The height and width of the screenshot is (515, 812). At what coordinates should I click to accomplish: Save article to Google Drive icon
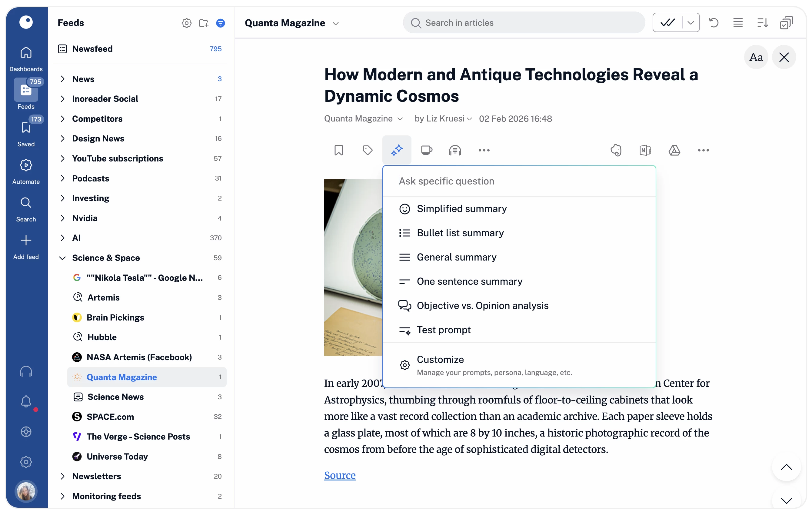point(674,150)
